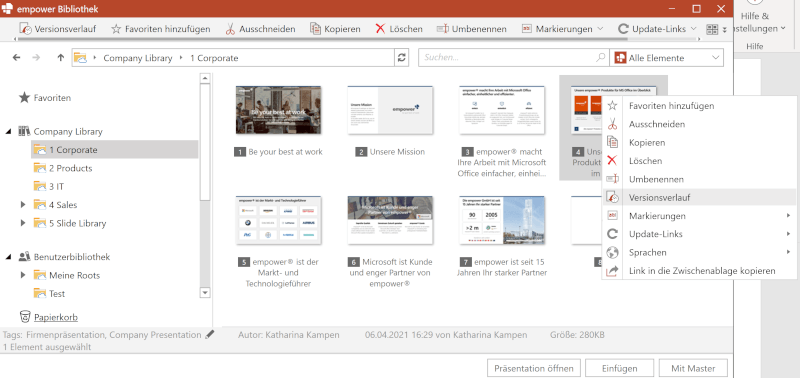Choose Umbenennen in context menu

[699, 180]
